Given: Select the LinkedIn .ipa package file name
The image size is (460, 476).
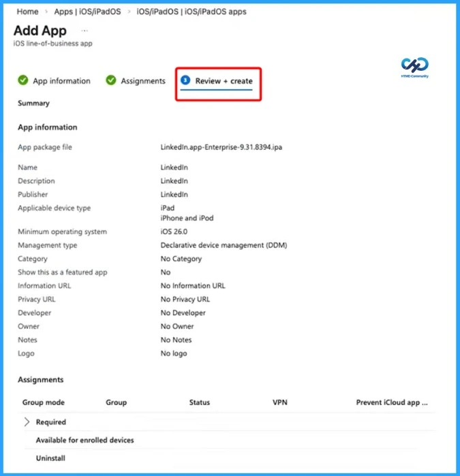Looking at the screenshot, I should [221, 147].
